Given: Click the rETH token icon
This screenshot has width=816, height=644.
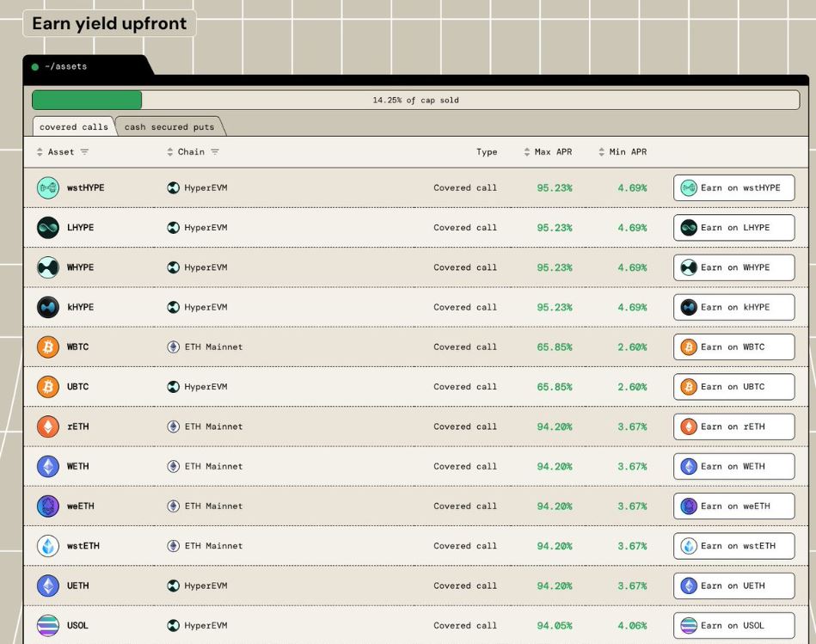Looking at the screenshot, I should (48, 426).
